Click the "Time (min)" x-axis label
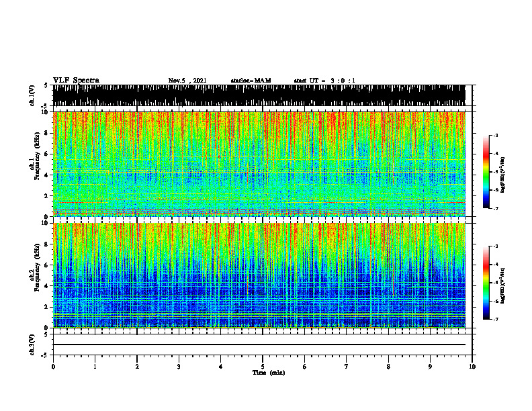This screenshot has height=411, width=532. click(x=269, y=373)
